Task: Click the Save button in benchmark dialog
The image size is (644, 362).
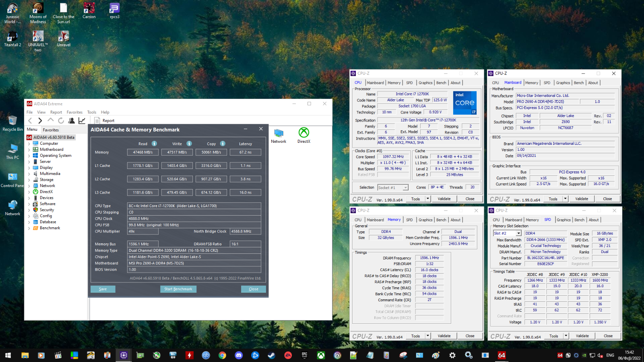Action: (103, 289)
